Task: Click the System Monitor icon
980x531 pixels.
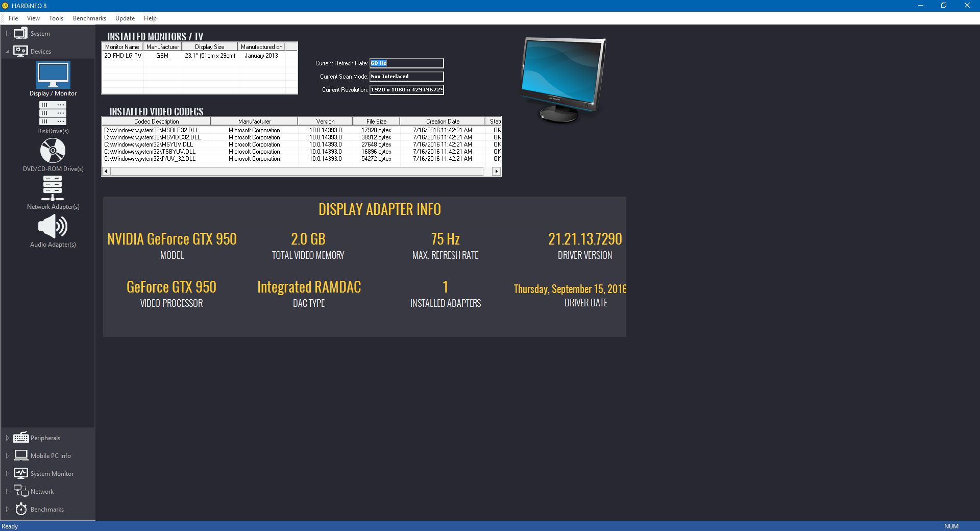Action: [x=21, y=473]
